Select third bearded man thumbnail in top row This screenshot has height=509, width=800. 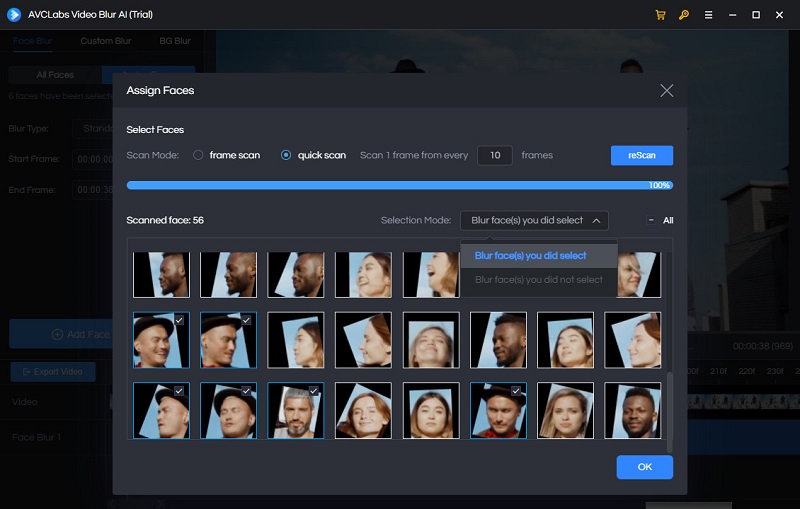click(x=296, y=274)
